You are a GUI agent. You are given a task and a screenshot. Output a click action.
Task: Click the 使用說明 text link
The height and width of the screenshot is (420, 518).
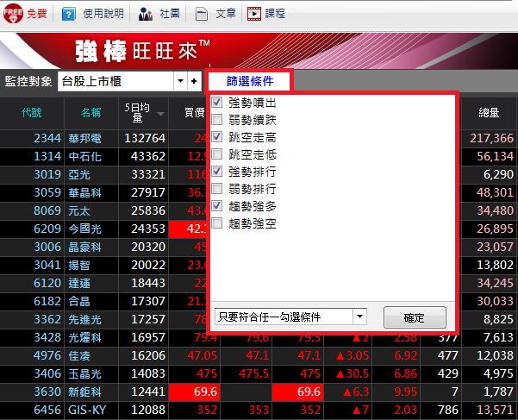click(x=103, y=14)
